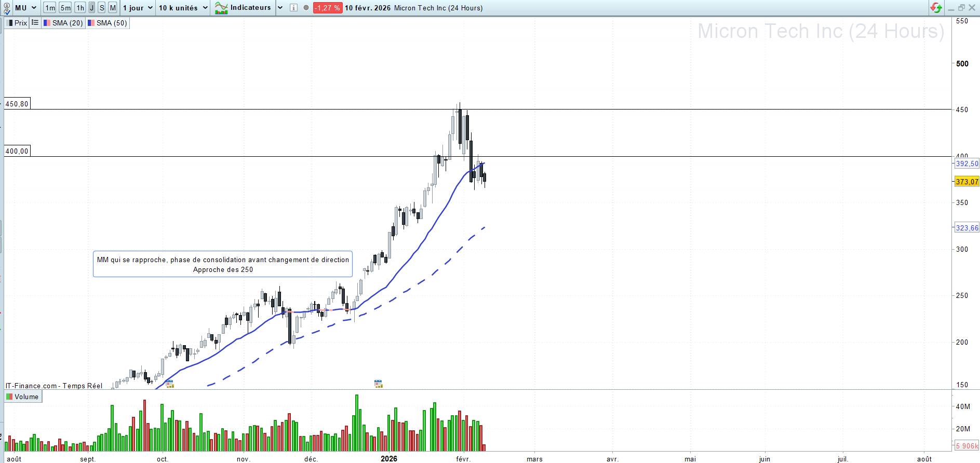Image resolution: width=980 pixels, height=463 pixels.
Task: Click the grey status dot icon
Action: (306, 8)
